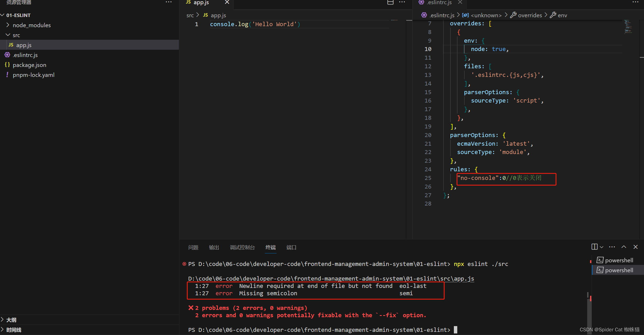
Task: Click .eslintrc.js breadcrumb item
Action: (442, 15)
